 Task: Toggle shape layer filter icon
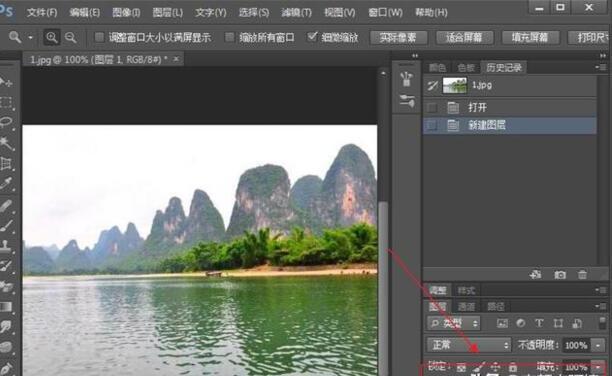(558, 323)
